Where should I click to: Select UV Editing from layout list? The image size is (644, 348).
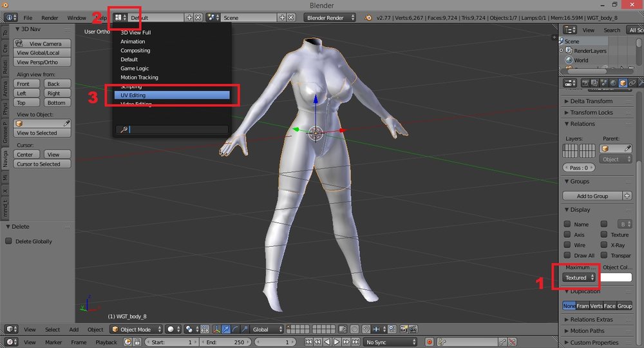[172, 95]
